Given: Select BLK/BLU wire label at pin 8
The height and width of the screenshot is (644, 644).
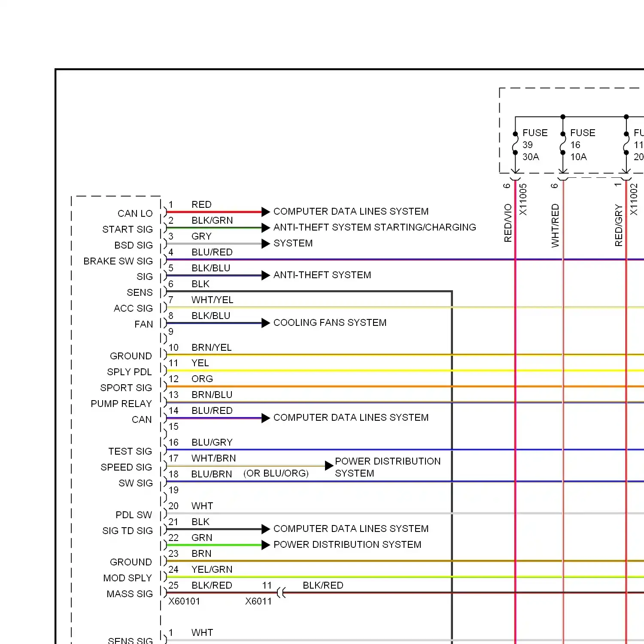Looking at the screenshot, I should (x=211, y=316).
